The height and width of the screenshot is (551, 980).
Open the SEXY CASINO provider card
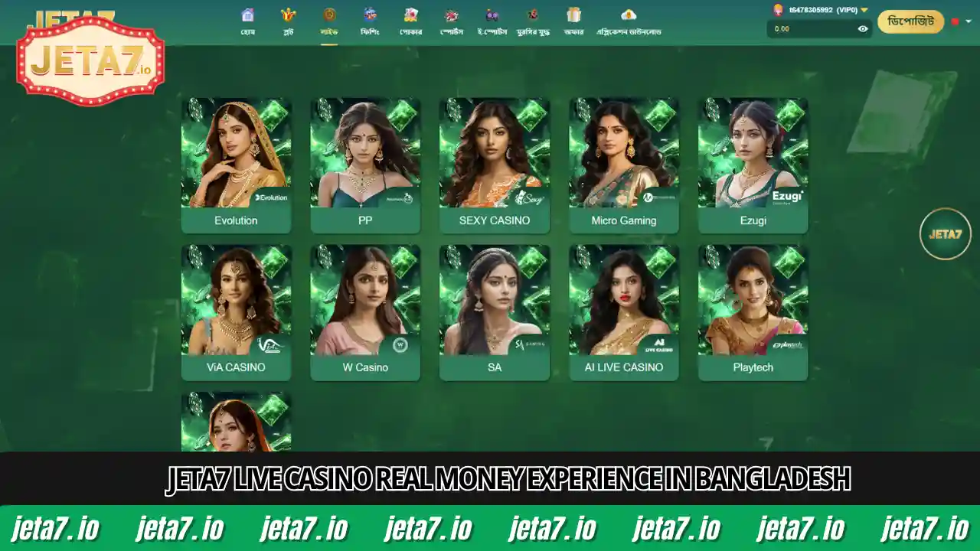click(495, 165)
